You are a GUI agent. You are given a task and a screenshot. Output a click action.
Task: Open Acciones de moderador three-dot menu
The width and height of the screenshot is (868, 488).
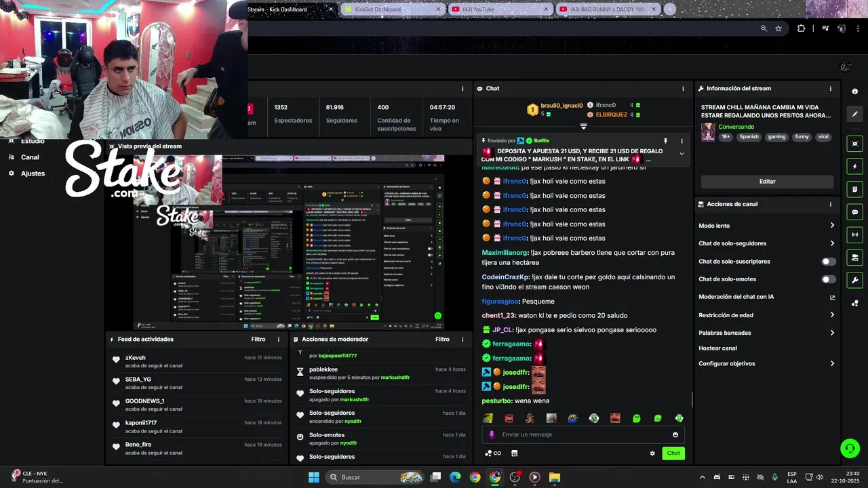(462, 339)
